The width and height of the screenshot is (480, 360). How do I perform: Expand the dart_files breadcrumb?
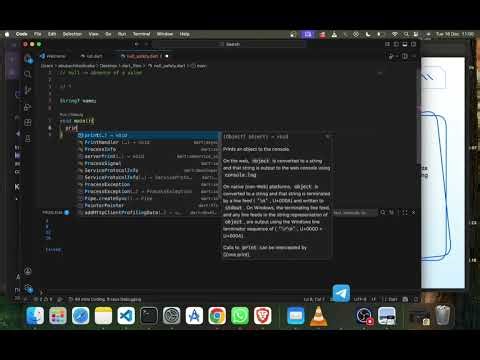pos(130,66)
